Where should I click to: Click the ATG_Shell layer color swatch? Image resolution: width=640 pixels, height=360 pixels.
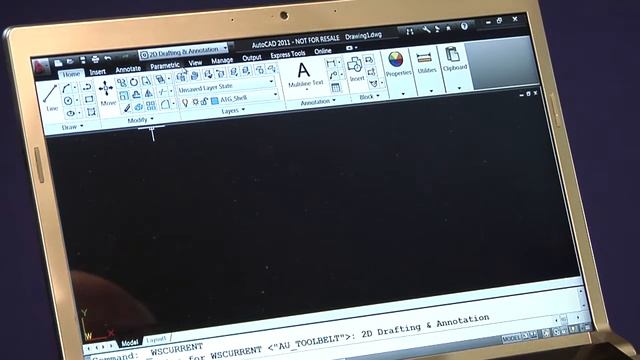[215, 100]
